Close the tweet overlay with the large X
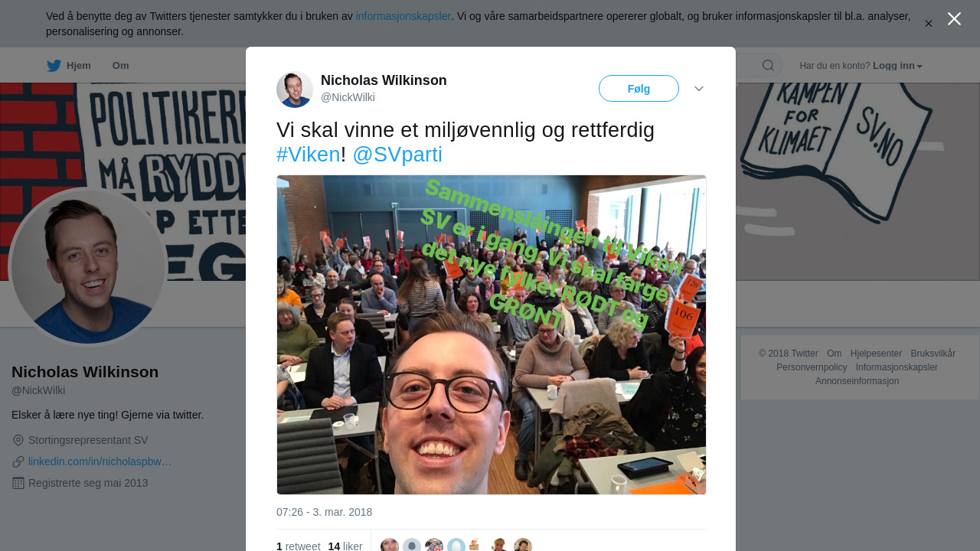980x551 pixels. [x=954, y=19]
